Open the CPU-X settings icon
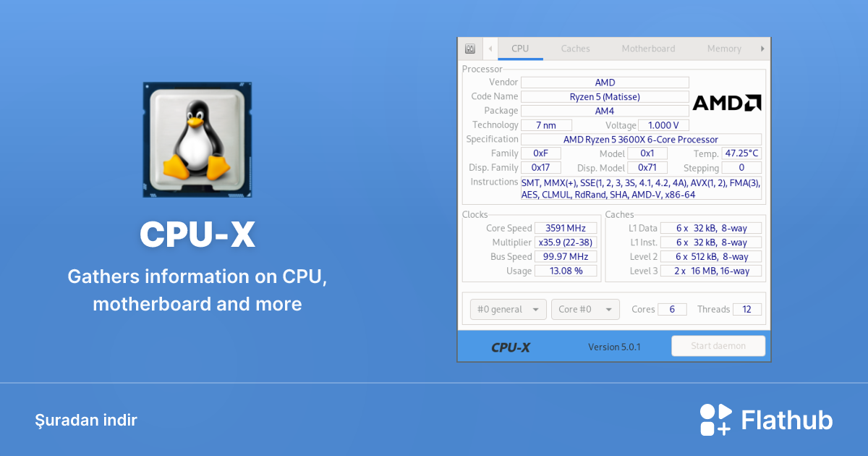The height and width of the screenshot is (456, 868). 470,48
